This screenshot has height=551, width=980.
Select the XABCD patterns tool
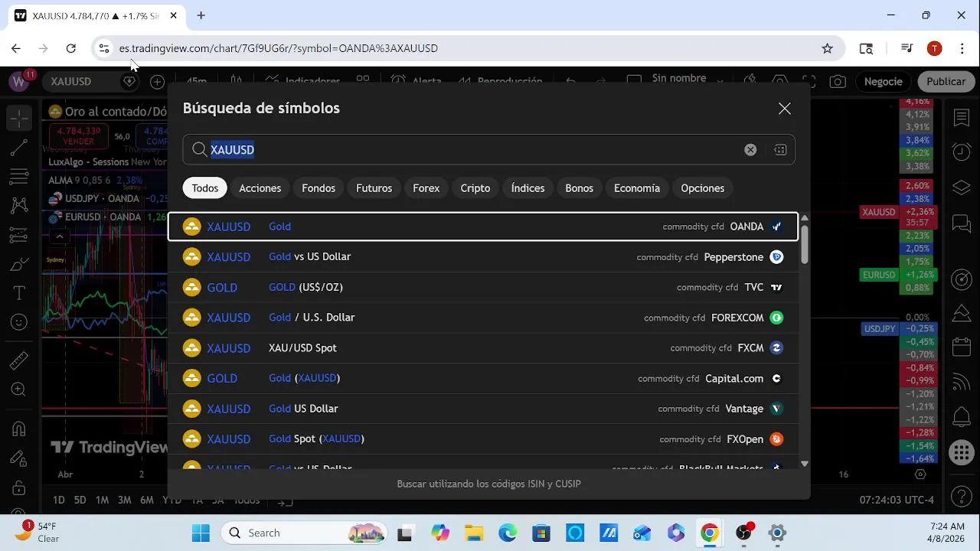pos(19,206)
